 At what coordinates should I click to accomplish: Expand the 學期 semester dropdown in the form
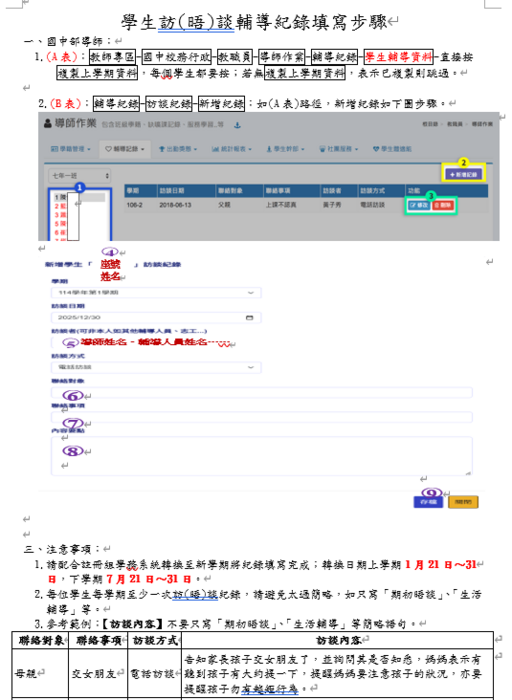click(156, 293)
